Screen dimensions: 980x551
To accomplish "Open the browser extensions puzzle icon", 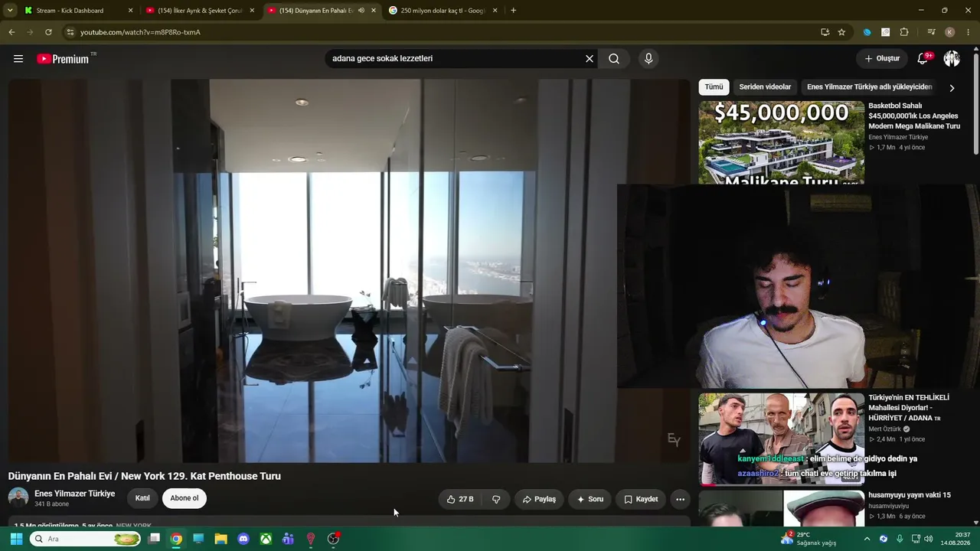I will (904, 32).
